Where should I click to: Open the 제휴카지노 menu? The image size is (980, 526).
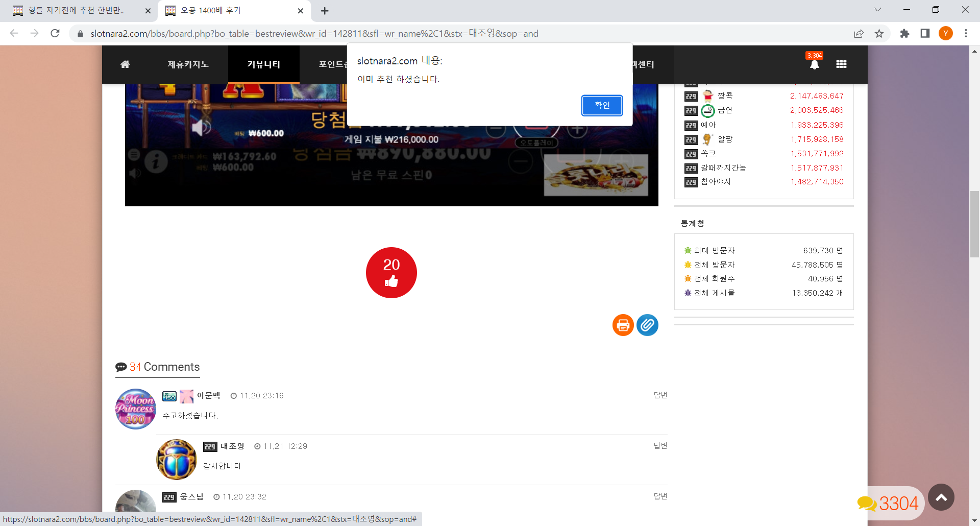coord(188,64)
